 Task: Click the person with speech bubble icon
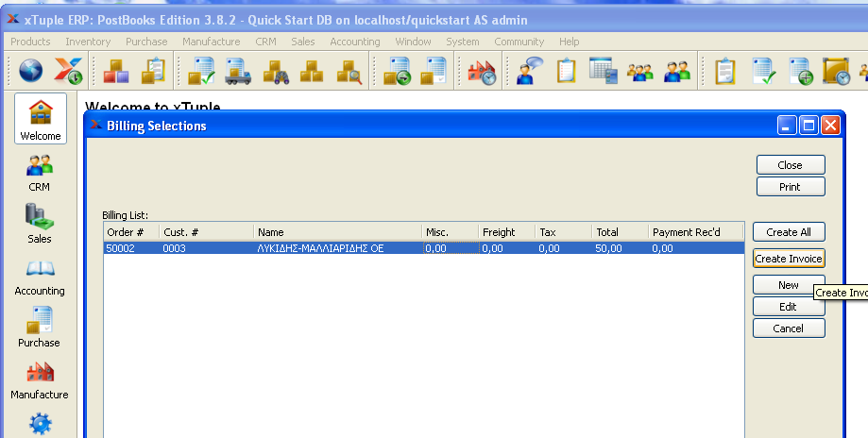530,71
